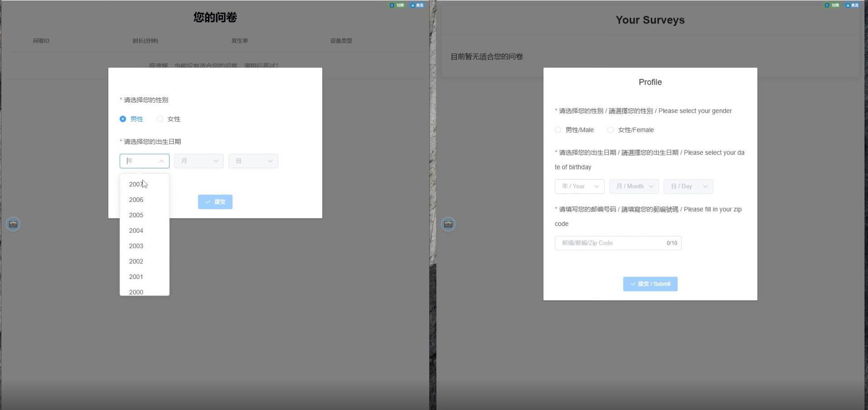Open the 日 day dropdown
This screenshot has height=410, width=868.
point(253,161)
